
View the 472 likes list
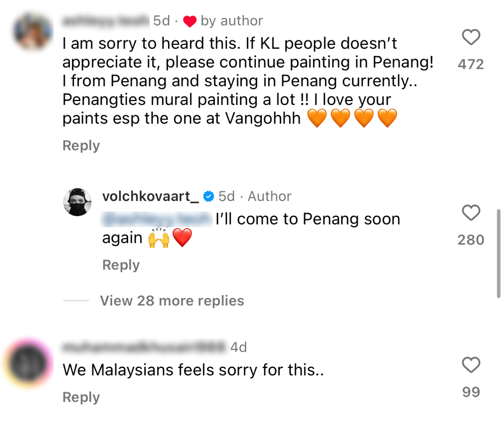pyautogui.click(x=470, y=64)
